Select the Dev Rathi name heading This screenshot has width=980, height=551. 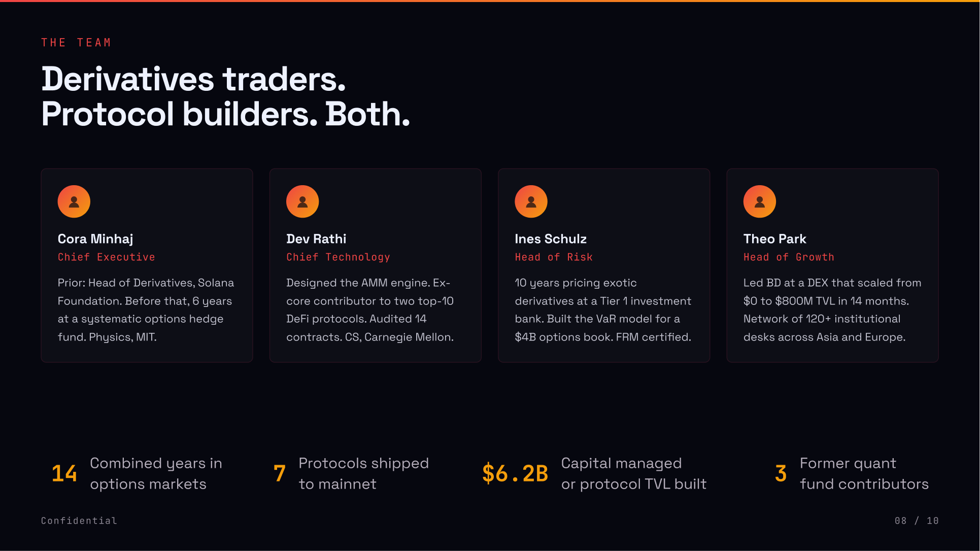[316, 239]
